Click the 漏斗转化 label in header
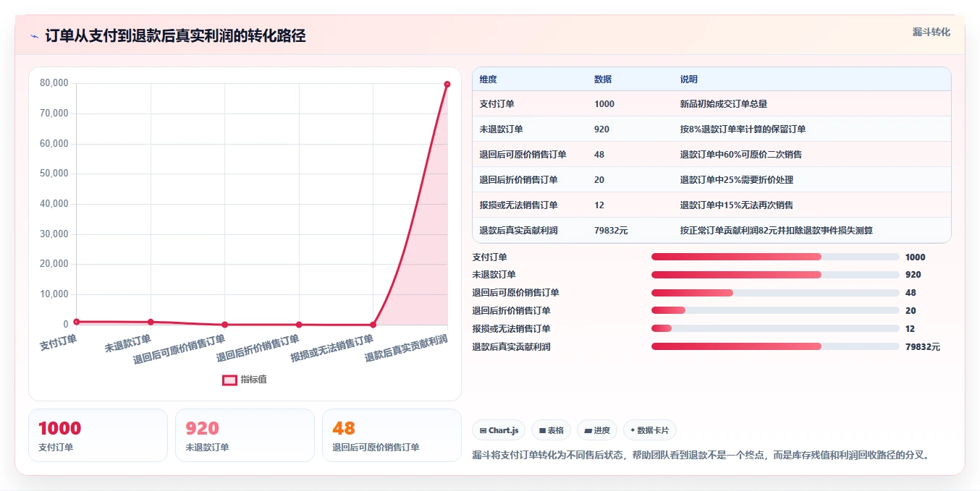Viewport: 980px width, 491px height. (x=931, y=32)
